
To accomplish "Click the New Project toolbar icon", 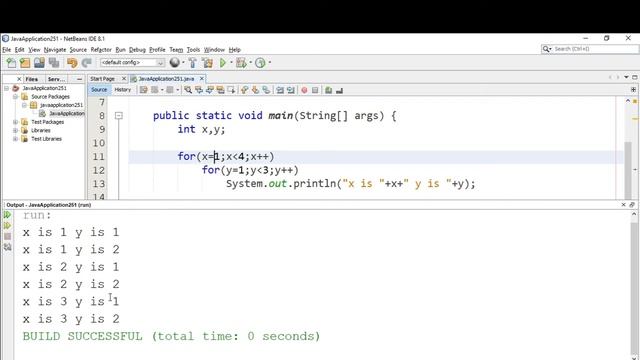I will [x=25, y=62].
